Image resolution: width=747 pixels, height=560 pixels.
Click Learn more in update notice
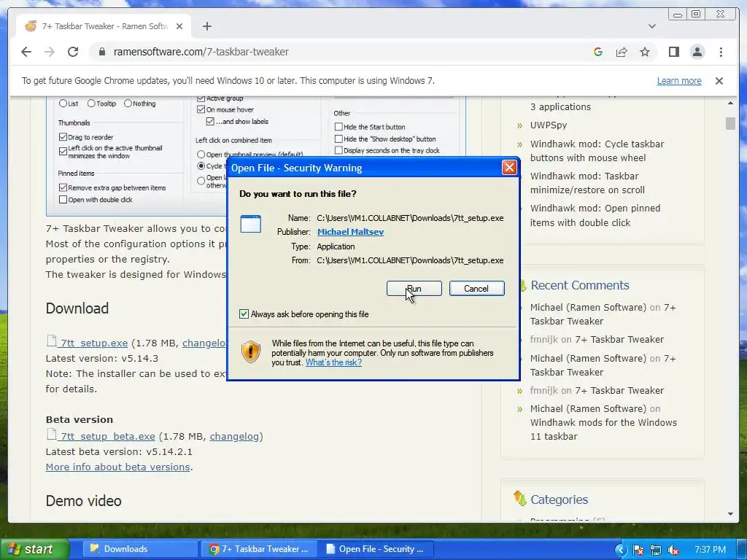(x=679, y=81)
